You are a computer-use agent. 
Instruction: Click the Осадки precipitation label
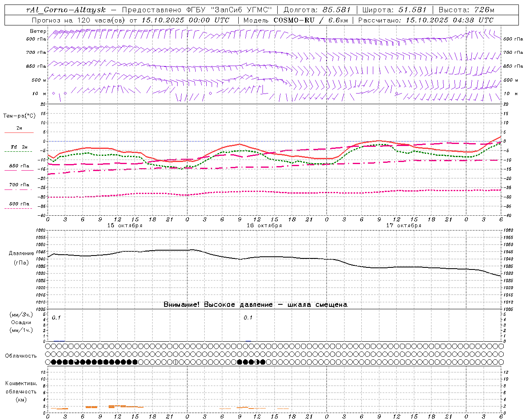[x=21, y=322]
